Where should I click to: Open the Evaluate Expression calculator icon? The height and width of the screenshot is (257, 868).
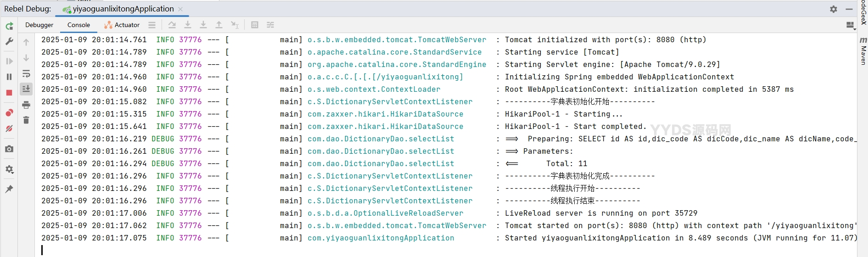255,25
